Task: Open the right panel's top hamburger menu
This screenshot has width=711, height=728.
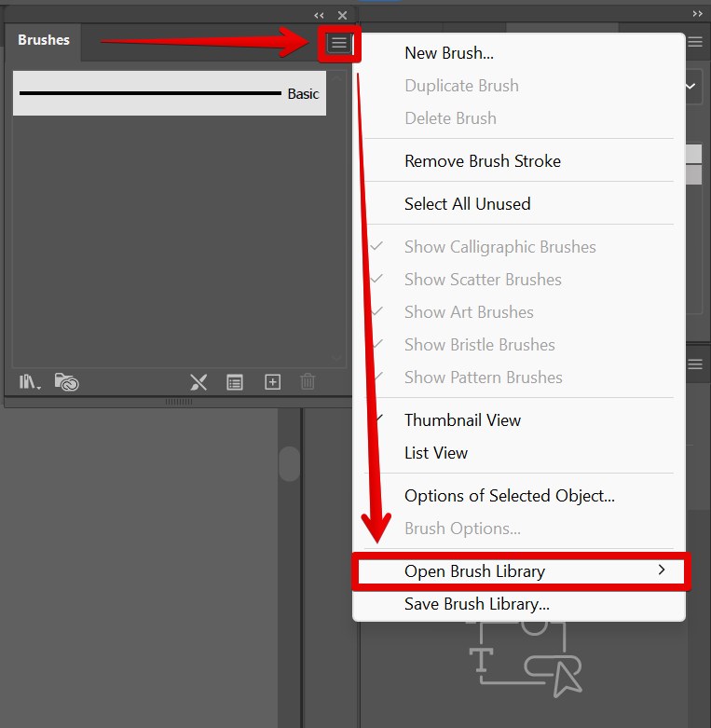Action: tap(695, 42)
